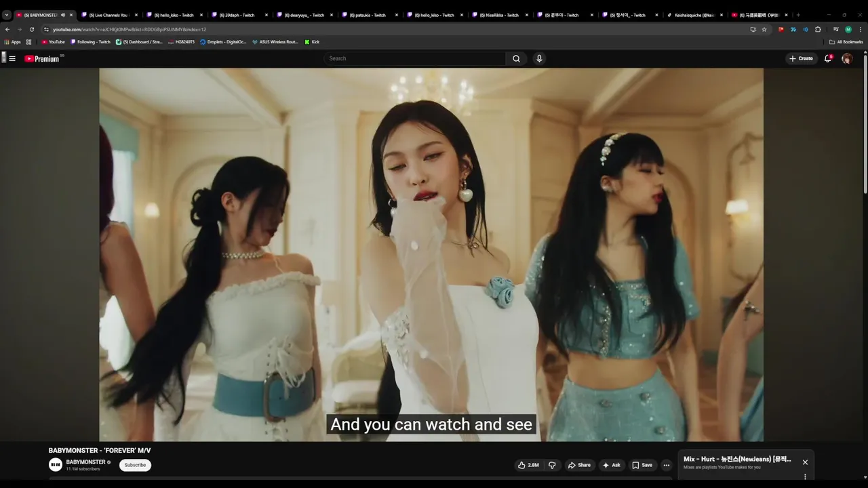Open YouTube bookmark
This screenshot has width=868, height=488.
[x=54, y=42]
